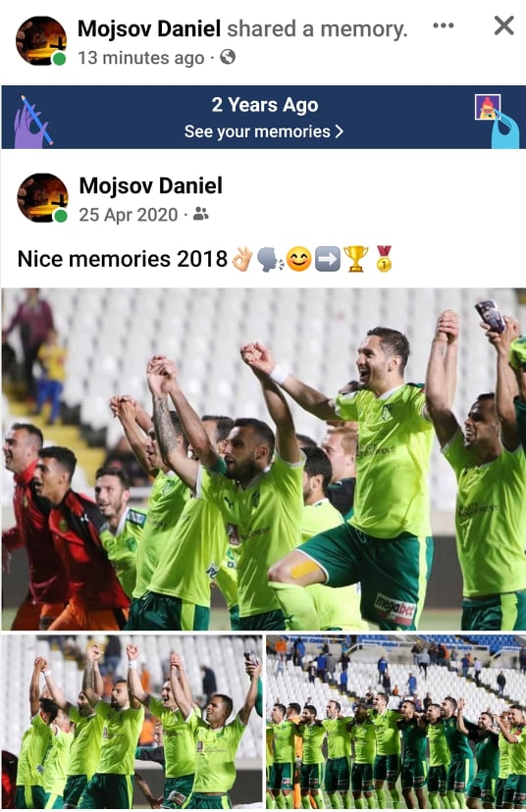The width and height of the screenshot is (526, 812).
Task: Click the gold medal emoji in caption
Action: pos(384,259)
